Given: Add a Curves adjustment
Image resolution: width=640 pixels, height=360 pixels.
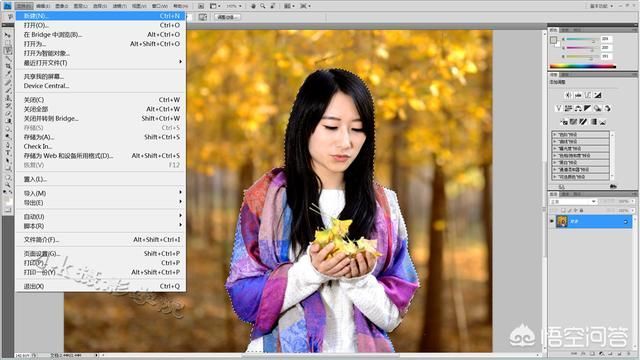Looking at the screenshot, I should (x=588, y=95).
